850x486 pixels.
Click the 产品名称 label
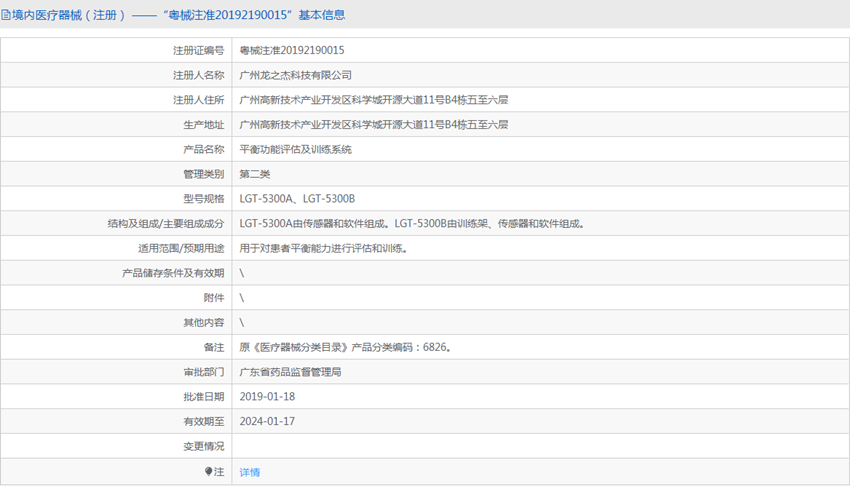pyautogui.click(x=203, y=150)
